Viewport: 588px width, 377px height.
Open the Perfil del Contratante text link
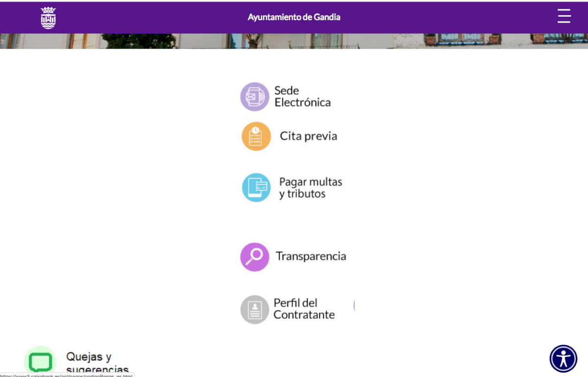(x=304, y=309)
